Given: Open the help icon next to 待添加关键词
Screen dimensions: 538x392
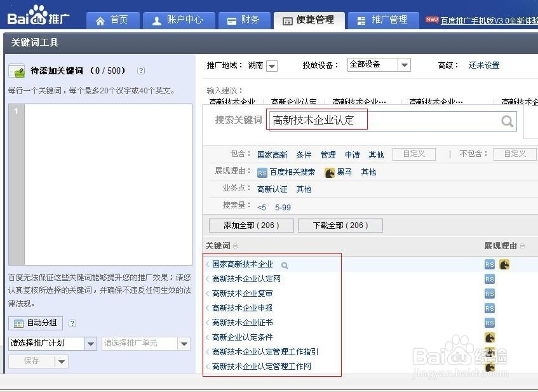Looking at the screenshot, I should coord(140,71).
